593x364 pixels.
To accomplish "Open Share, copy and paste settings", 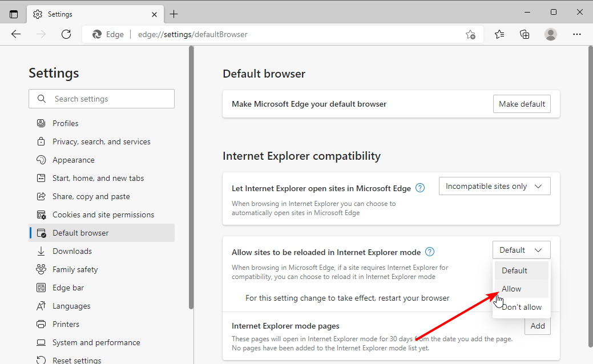I will (102, 196).
